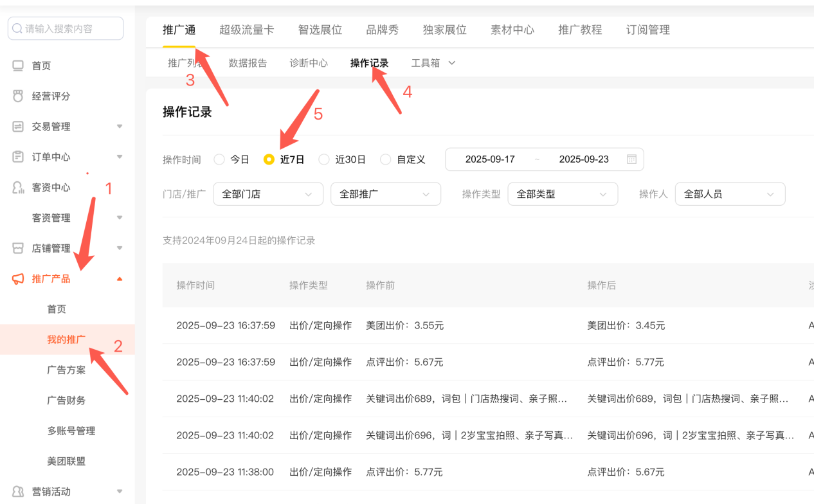Expand the 工具箱 dropdown arrow

click(451, 63)
